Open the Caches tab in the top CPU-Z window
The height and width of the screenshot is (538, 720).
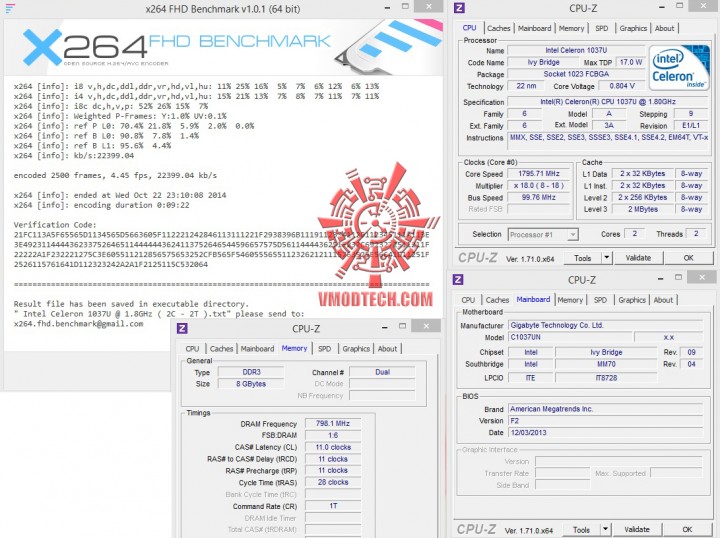pos(499,28)
